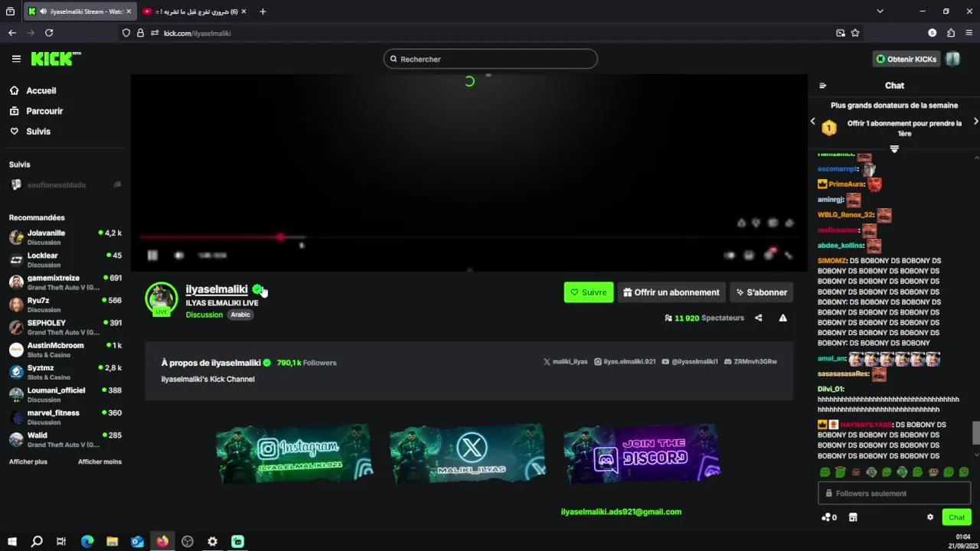This screenshot has height=551, width=980.
Task: Click the chat scrollbar thumb
Action: pyautogui.click(x=975, y=432)
